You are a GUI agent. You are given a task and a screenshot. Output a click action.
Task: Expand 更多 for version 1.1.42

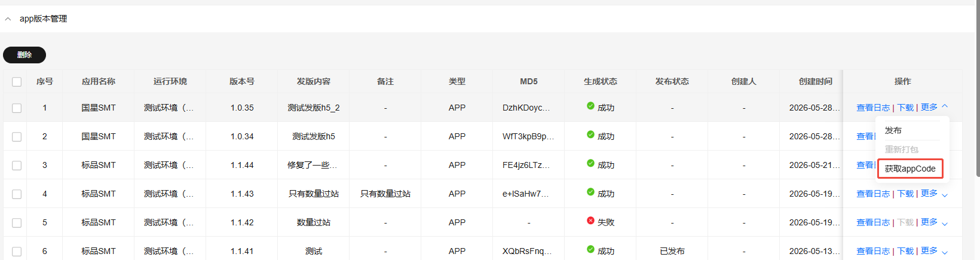(935, 222)
